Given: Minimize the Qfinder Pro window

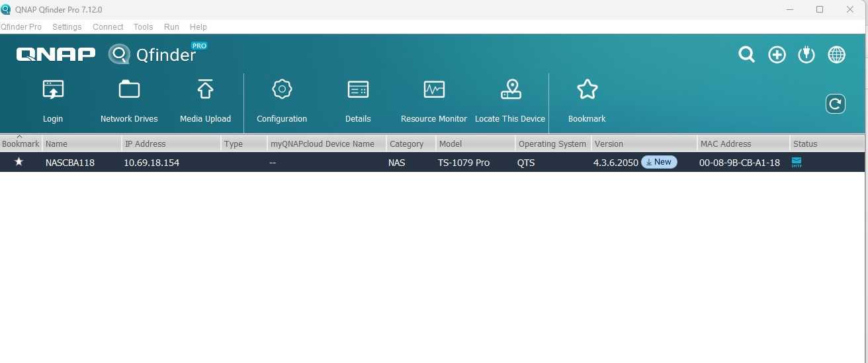Looking at the screenshot, I should [x=790, y=9].
